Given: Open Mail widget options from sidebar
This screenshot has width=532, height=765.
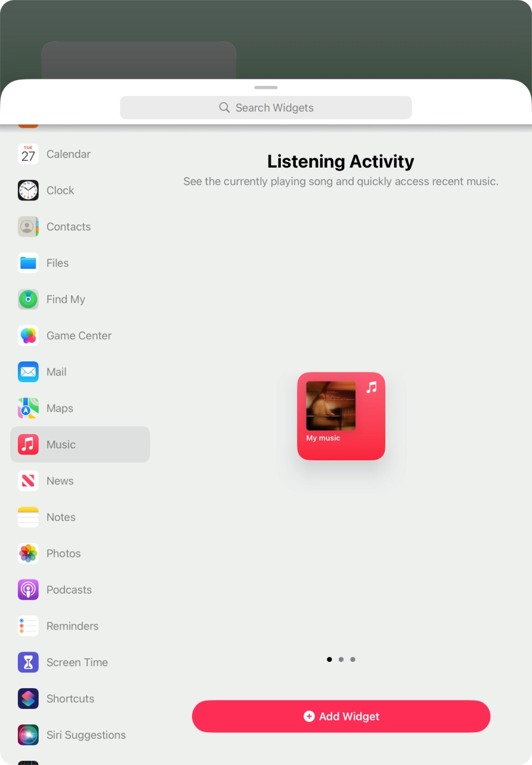Looking at the screenshot, I should (28, 371).
